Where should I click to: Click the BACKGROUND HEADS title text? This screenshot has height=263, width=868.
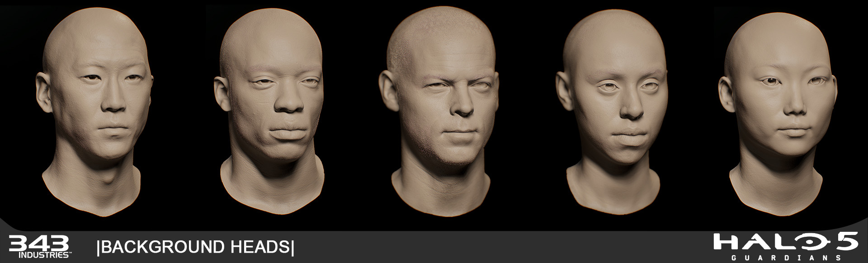195,247
